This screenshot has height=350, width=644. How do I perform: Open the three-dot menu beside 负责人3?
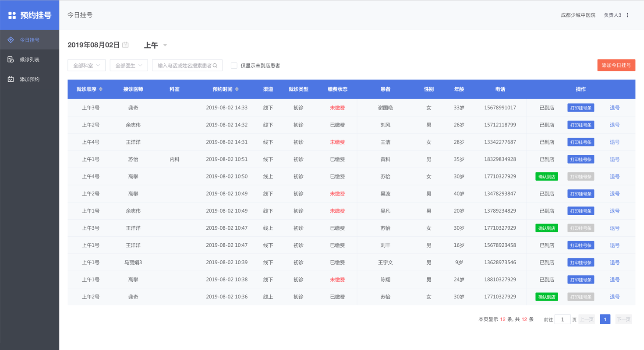pyautogui.click(x=627, y=15)
